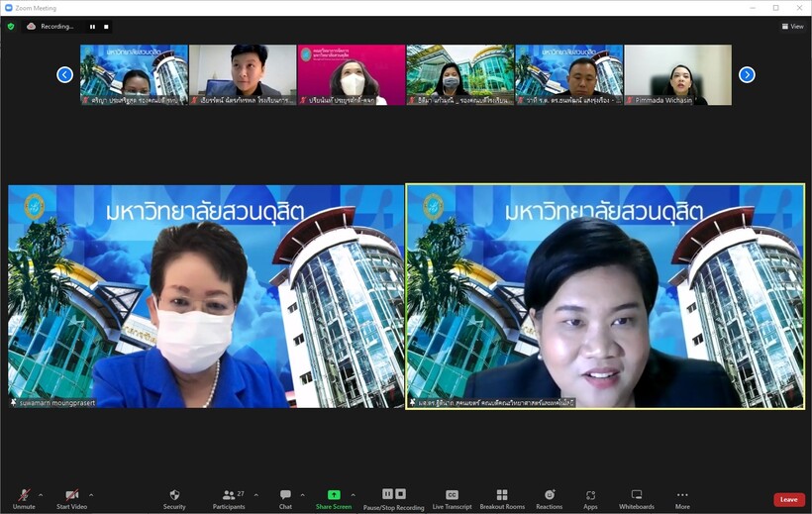Minimize the Zoom Meeting window
This screenshot has height=514, width=812.
pyautogui.click(x=753, y=8)
